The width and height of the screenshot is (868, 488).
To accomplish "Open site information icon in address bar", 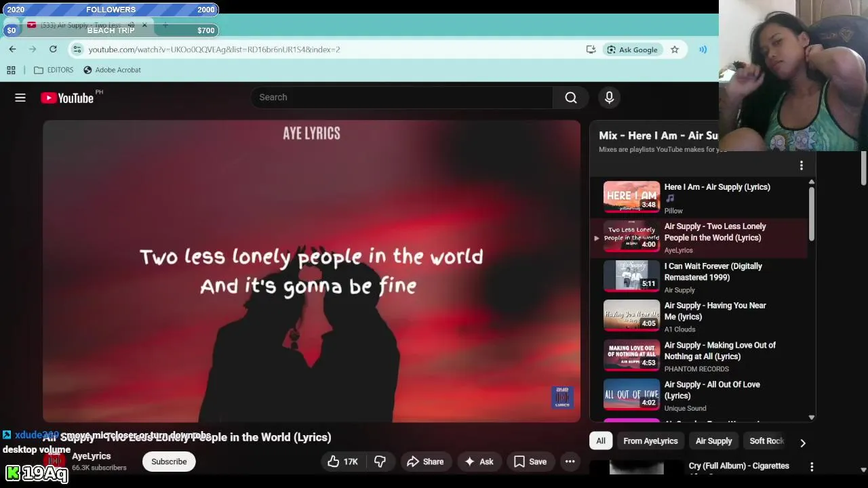I will pyautogui.click(x=77, y=49).
